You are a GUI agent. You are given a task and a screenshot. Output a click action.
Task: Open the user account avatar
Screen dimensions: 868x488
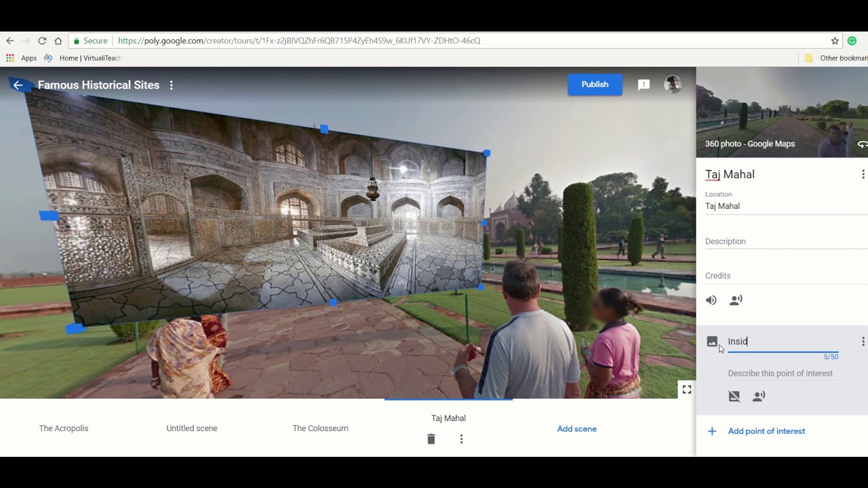pos(672,84)
